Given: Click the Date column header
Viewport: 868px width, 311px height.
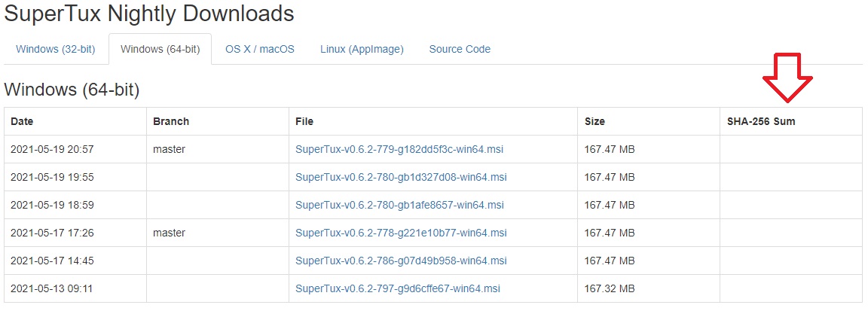Looking at the screenshot, I should [22, 121].
